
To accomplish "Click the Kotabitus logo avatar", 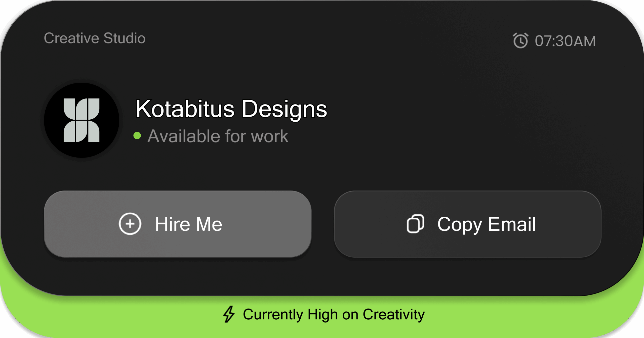I will 82,120.
